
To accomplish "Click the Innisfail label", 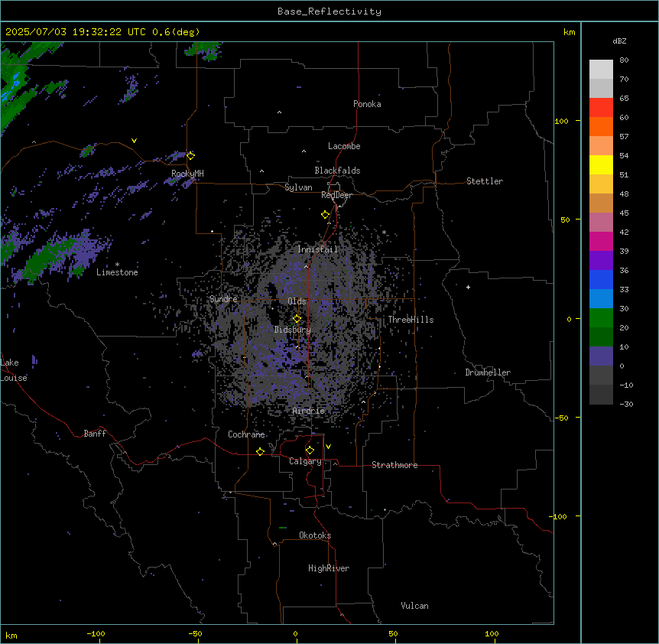I will point(318,249).
